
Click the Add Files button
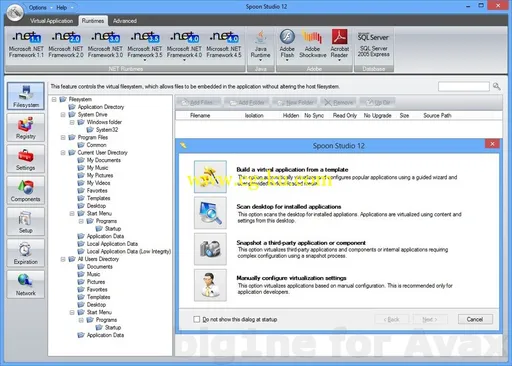198,102
